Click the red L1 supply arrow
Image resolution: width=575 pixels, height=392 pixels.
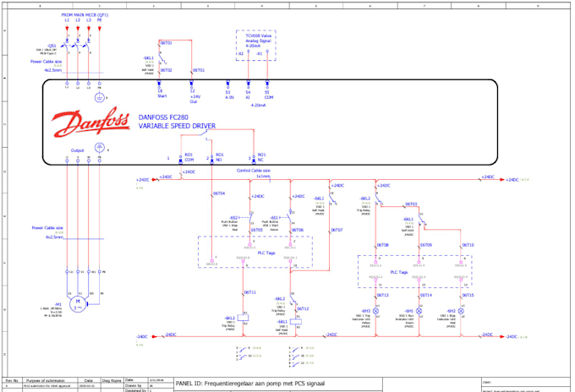tap(67, 28)
